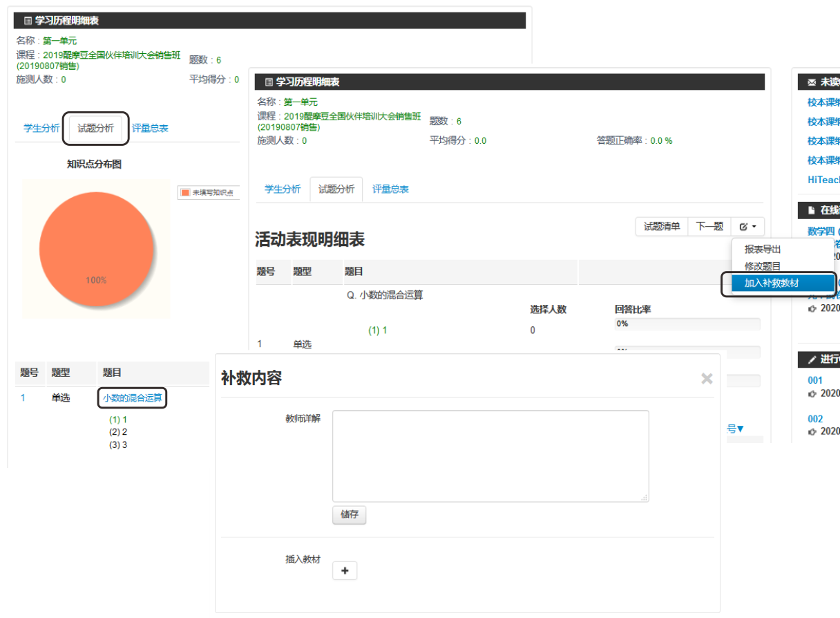This screenshot has width=840, height=618.
Task: Click the plus icon beside 插入教材
Action: click(345, 571)
